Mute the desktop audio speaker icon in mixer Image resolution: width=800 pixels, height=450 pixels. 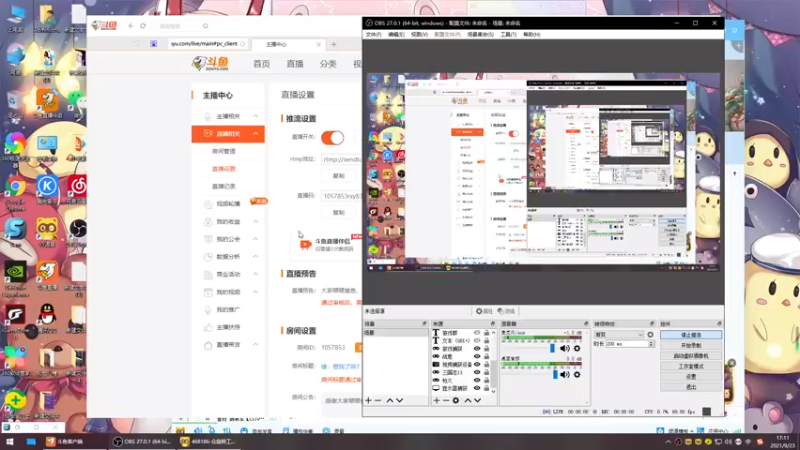pos(565,374)
